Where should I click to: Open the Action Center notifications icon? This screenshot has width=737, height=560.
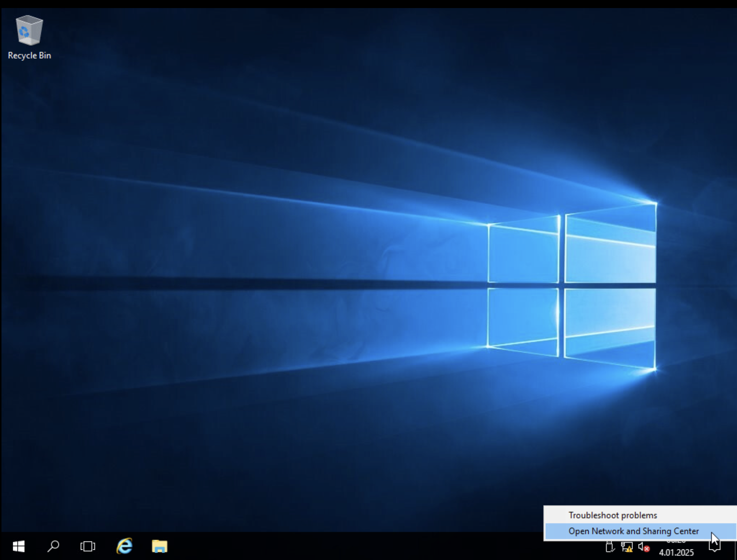tap(714, 547)
